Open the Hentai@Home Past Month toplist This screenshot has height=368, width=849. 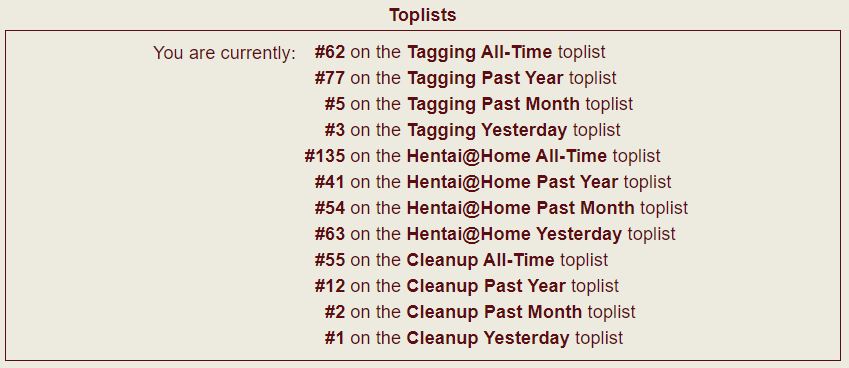520,208
